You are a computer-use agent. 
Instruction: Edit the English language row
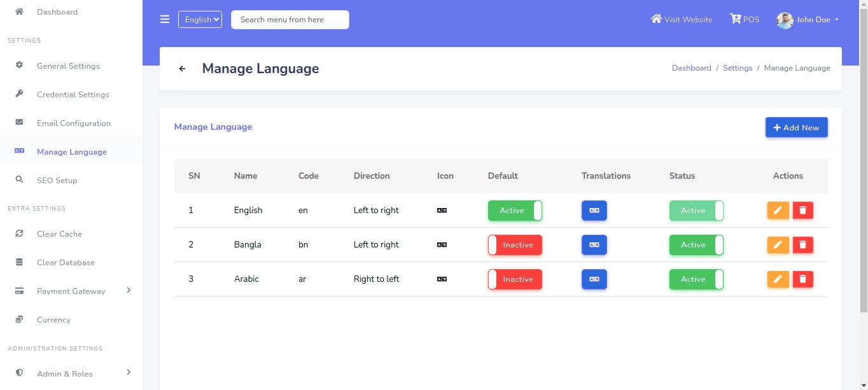778,211
